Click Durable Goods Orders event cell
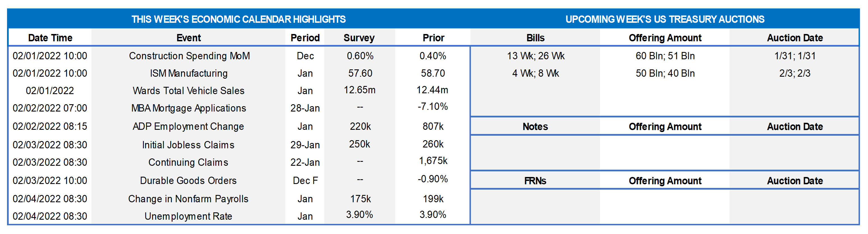 pos(188,181)
